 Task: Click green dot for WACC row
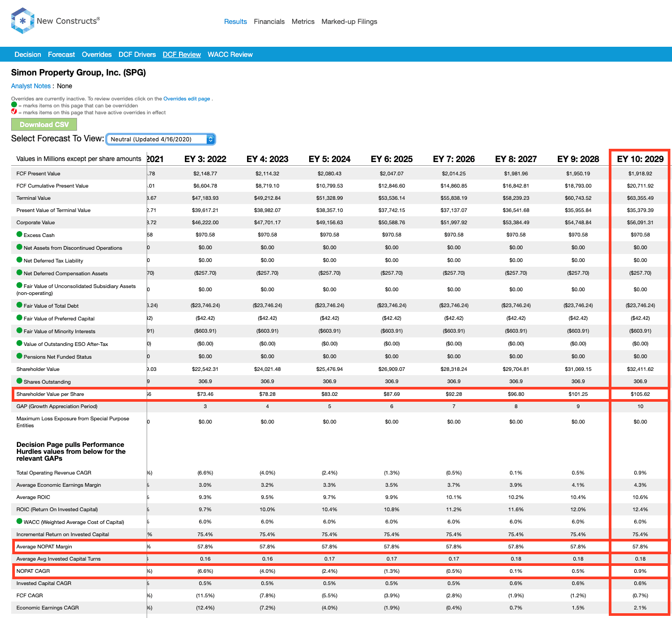(19, 521)
